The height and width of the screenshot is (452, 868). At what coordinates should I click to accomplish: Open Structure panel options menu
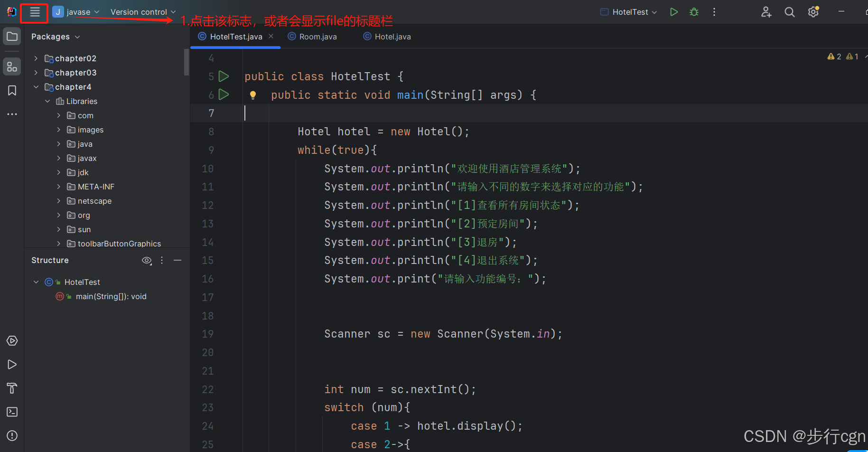[162, 260]
